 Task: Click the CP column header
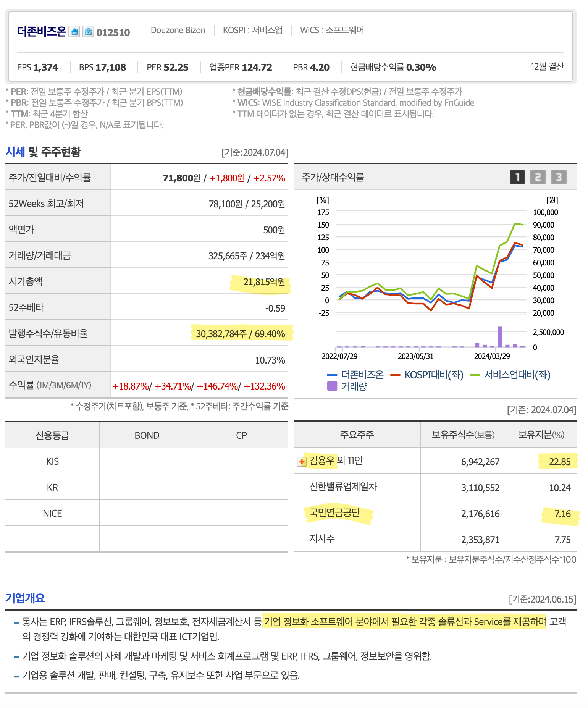click(x=241, y=435)
